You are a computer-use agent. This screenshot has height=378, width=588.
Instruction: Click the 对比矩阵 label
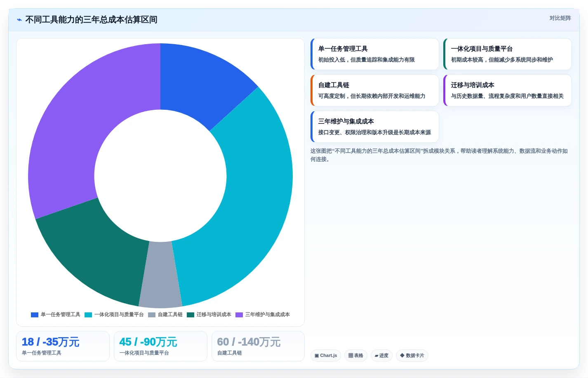point(560,18)
